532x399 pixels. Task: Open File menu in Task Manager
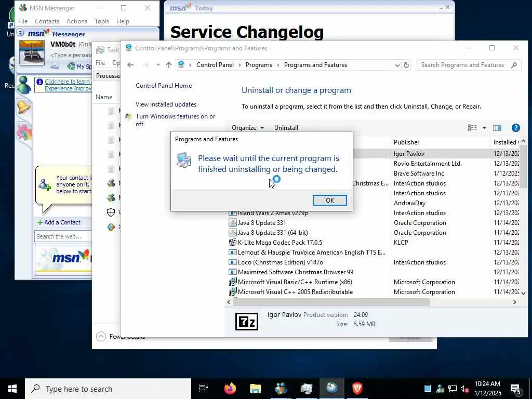100,63
